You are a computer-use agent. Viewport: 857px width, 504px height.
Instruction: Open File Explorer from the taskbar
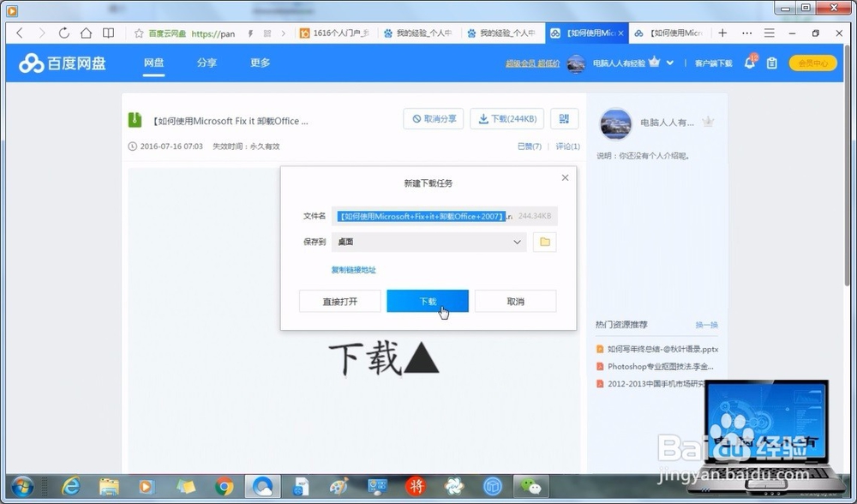coord(109,486)
